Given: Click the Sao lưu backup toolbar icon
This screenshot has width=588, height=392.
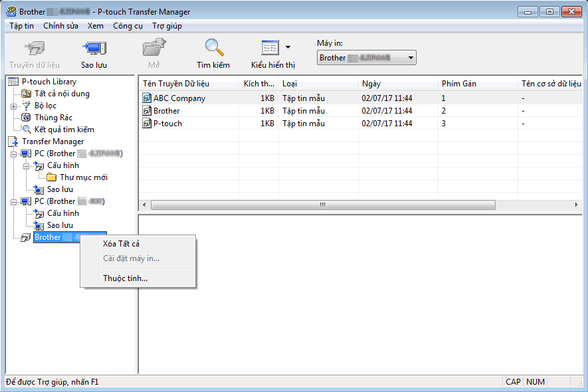Looking at the screenshot, I should 94,49.
